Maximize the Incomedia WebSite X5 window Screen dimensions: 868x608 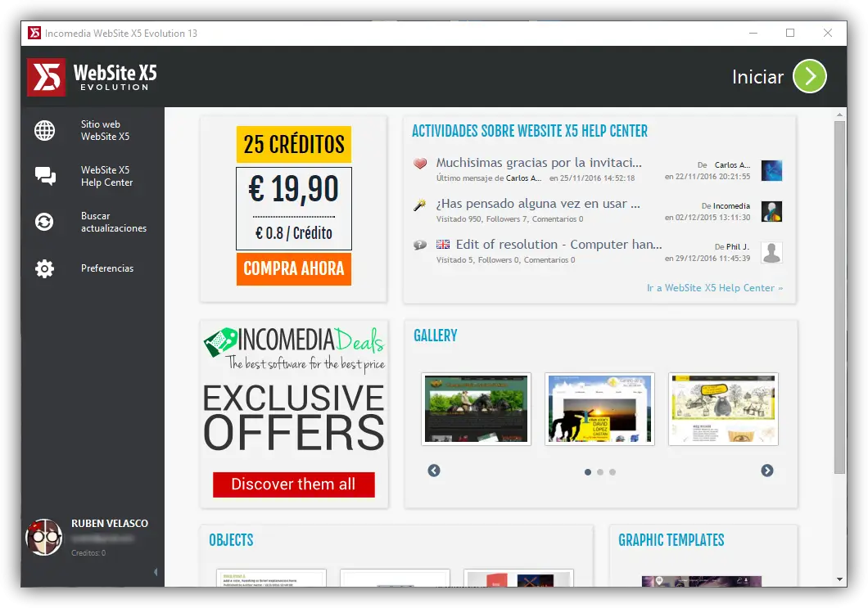tap(790, 34)
